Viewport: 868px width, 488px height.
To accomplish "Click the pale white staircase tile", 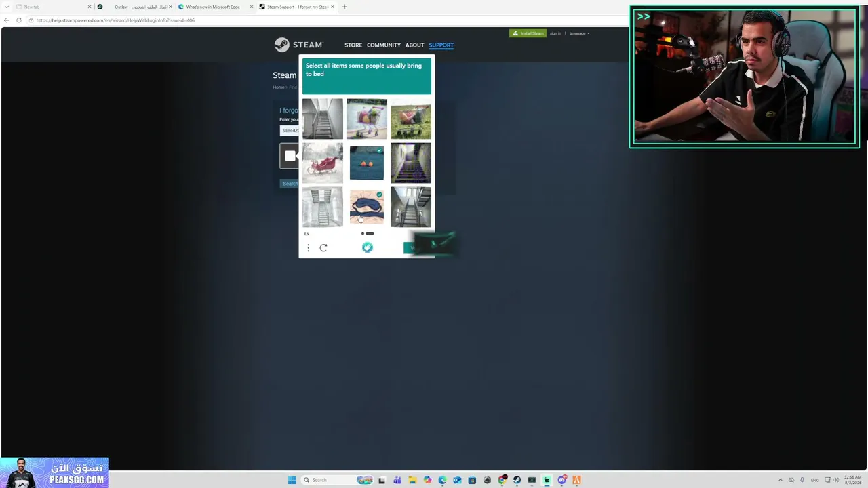I will [x=323, y=207].
